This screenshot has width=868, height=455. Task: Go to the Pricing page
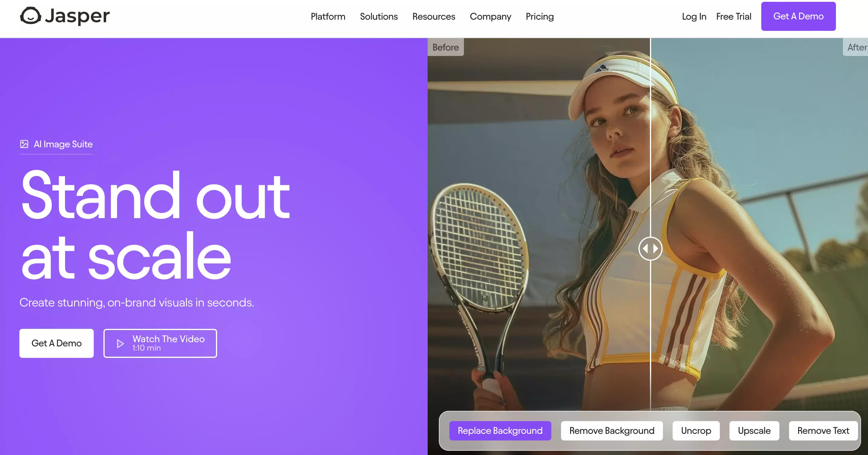pyautogui.click(x=540, y=17)
